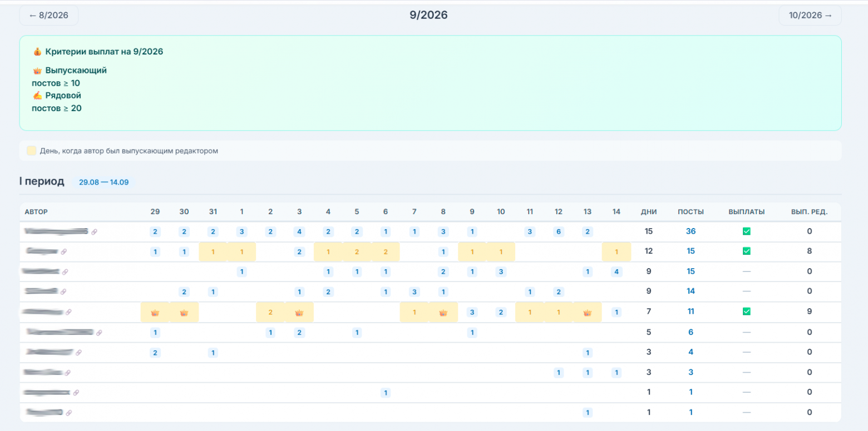The height and width of the screenshot is (431, 868).
Task: Open link icon of author with 11 posts
Action: (68, 313)
